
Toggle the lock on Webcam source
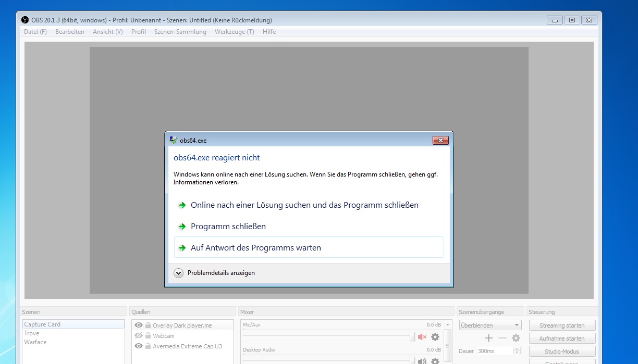148,336
